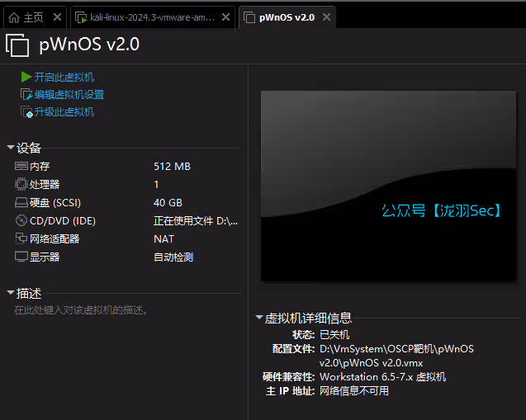Click the processor count value 1
This screenshot has height=420, width=526.
coord(156,184)
